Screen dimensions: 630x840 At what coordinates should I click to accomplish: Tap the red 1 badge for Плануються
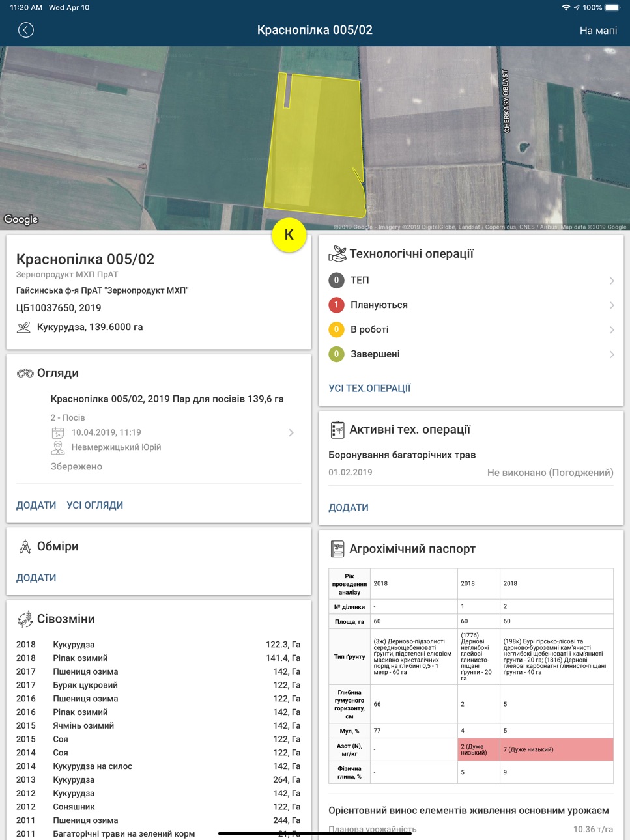[336, 305]
